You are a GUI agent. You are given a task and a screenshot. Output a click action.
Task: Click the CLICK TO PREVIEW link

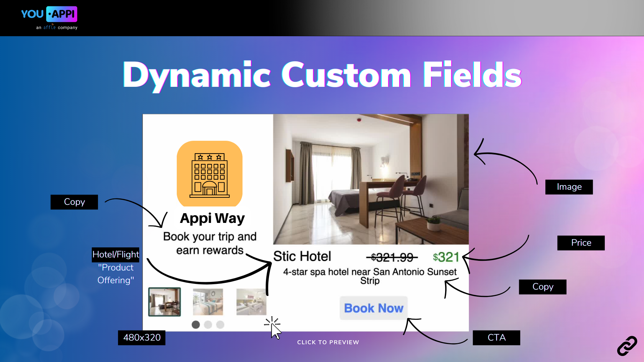click(x=328, y=342)
